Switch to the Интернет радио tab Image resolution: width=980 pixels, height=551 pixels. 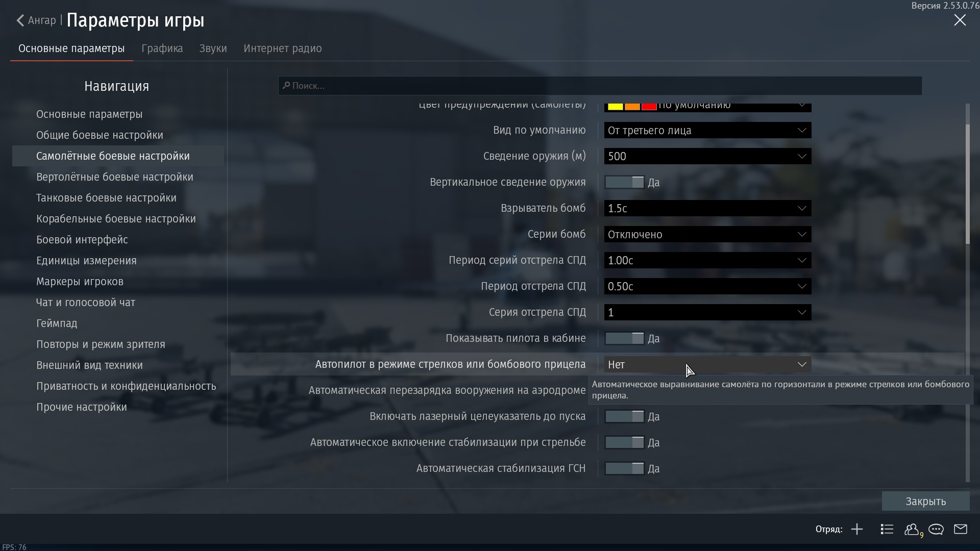click(x=282, y=48)
